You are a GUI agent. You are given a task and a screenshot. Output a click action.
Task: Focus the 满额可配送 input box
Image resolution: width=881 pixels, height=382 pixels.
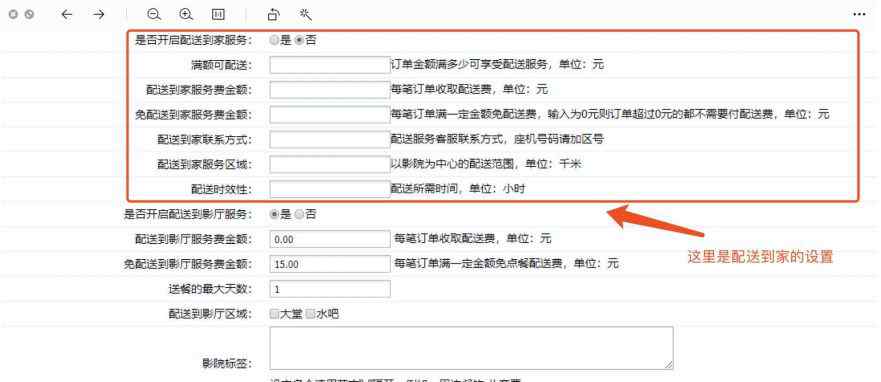pos(330,65)
